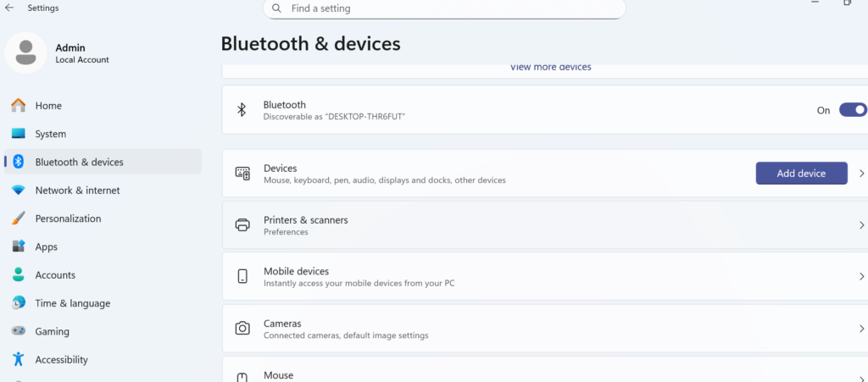868x382 pixels.
Task: Click the Printers & scanners title text
Action: 305,219
